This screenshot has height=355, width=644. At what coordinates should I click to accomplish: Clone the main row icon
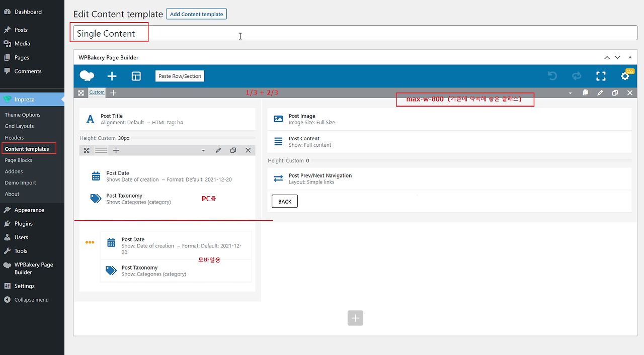click(615, 93)
